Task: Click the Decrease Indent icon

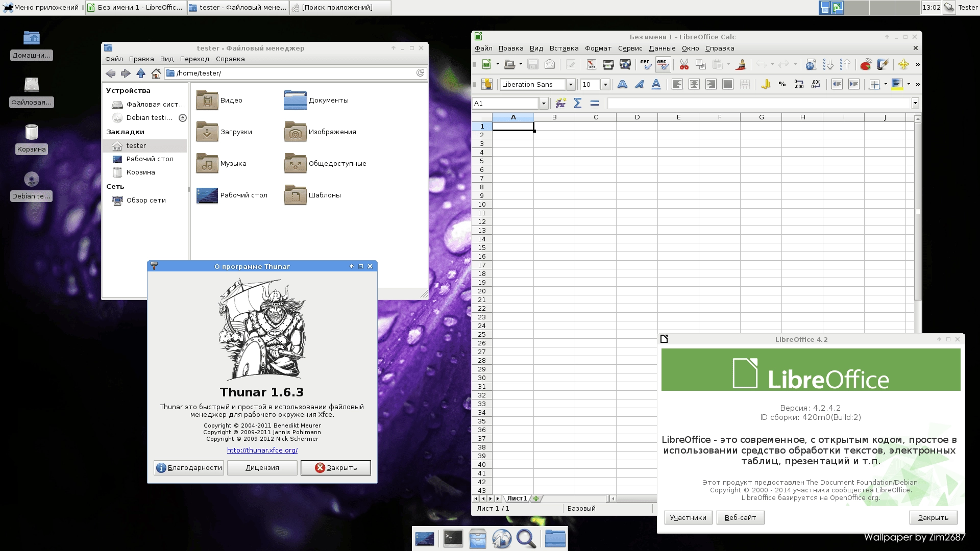Action: tap(837, 84)
